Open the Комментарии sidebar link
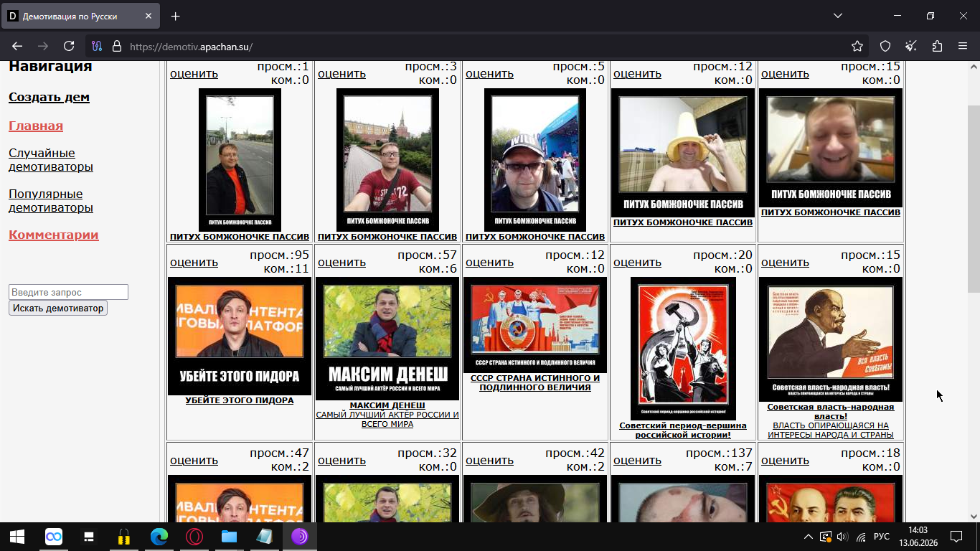The height and width of the screenshot is (551, 980). click(x=54, y=235)
